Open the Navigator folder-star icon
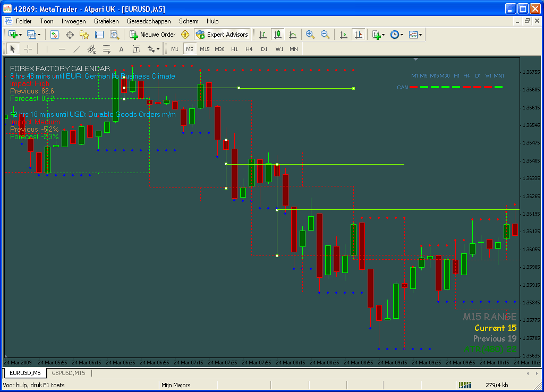This screenshot has height=392, width=544. pos(84,35)
